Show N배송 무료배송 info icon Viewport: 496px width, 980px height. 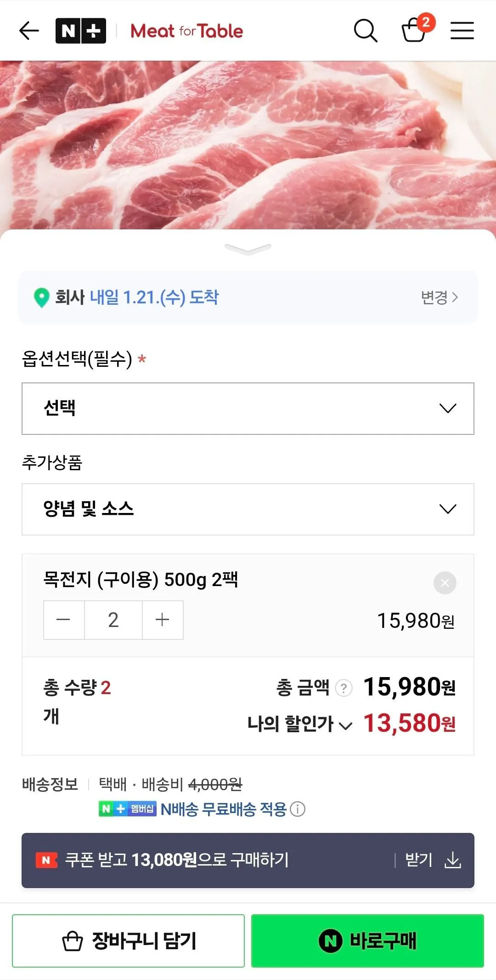tap(298, 809)
